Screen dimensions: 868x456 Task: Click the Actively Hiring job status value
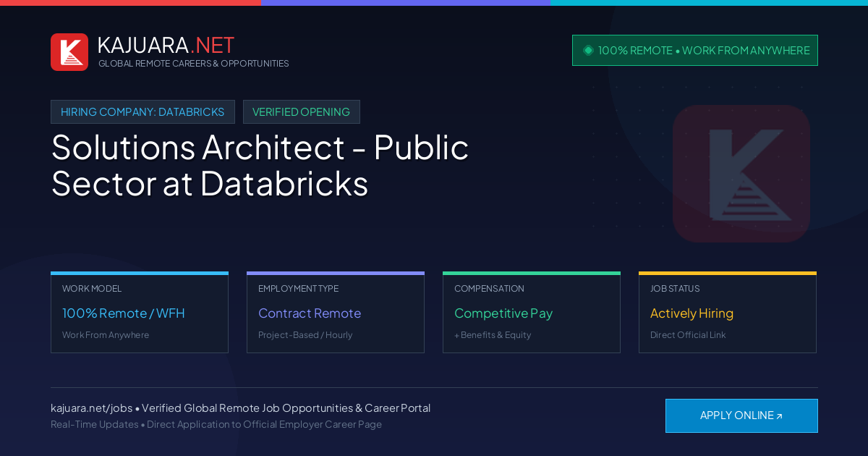pos(692,313)
